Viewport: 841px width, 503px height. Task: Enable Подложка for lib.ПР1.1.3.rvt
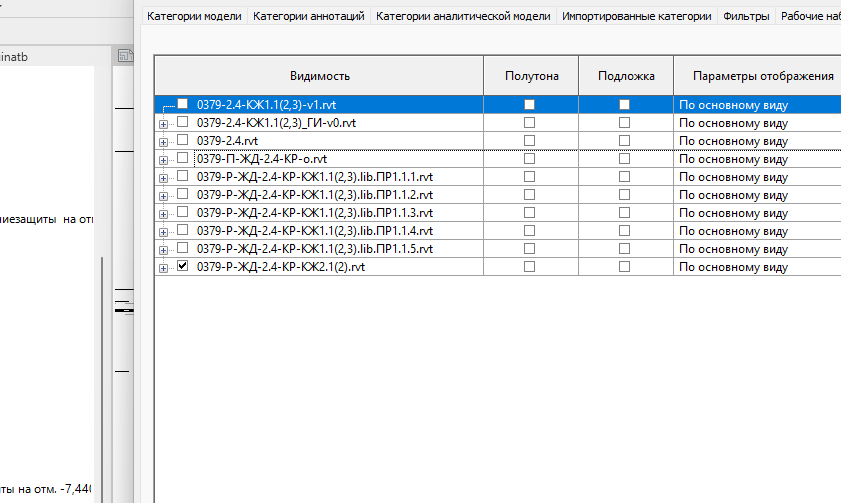[x=624, y=212]
